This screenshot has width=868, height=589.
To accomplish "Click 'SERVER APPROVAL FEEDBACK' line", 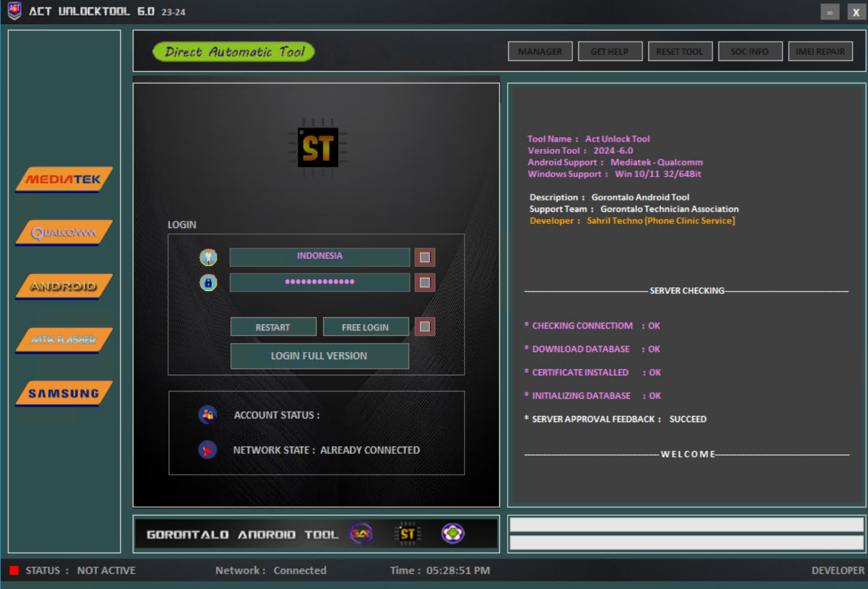I will (615, 419).
